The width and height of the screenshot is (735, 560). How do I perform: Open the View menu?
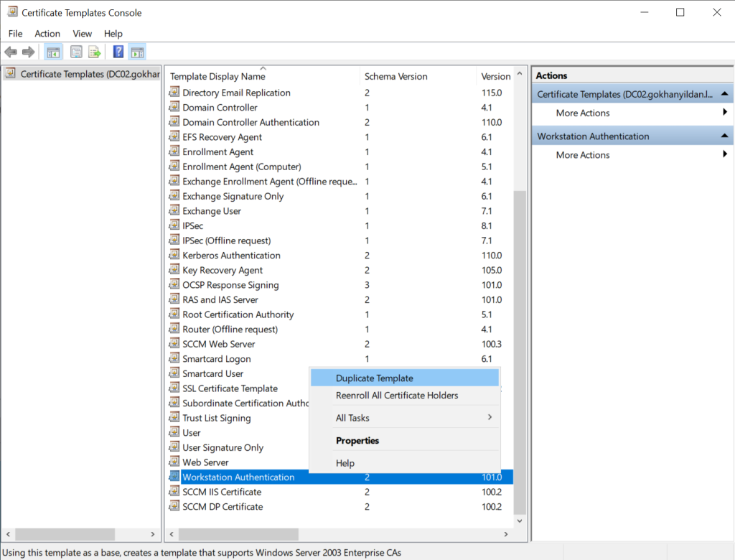click(82, 34)
